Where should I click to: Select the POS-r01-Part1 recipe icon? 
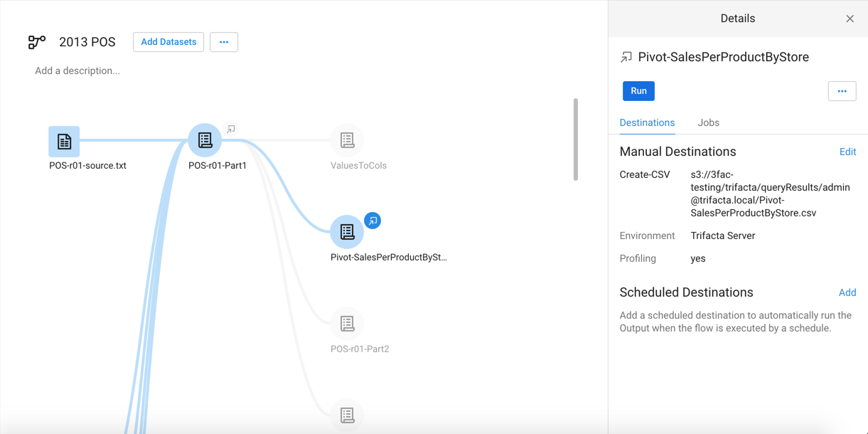(205, 140)
